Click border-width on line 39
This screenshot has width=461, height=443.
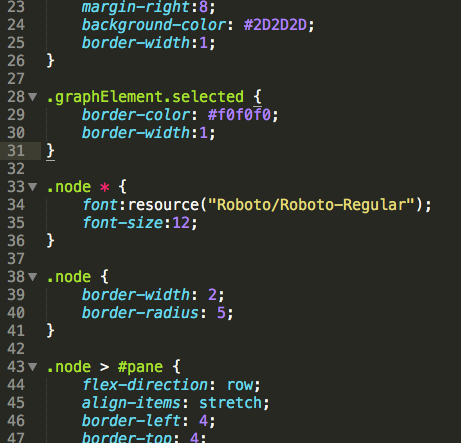[136, 295]
